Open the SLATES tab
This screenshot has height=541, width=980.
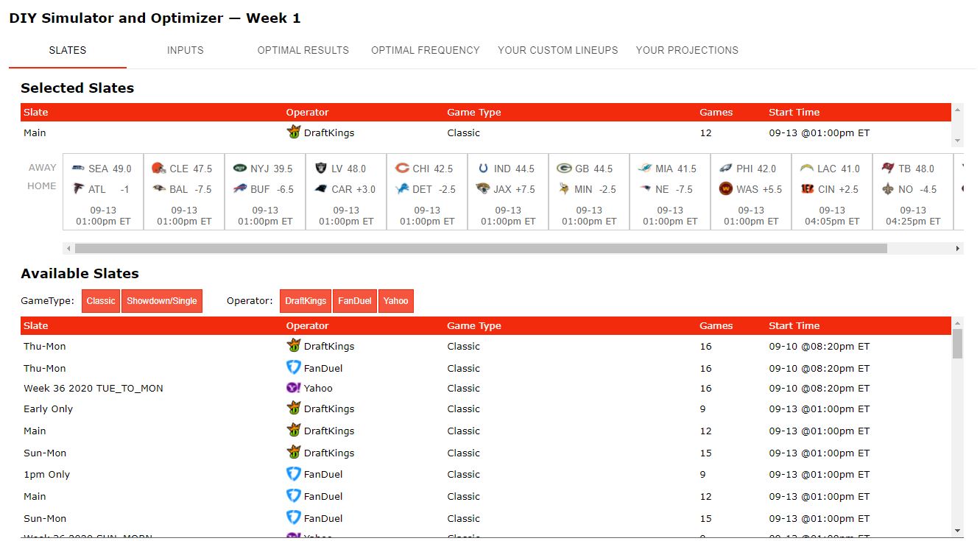[68, 51]
